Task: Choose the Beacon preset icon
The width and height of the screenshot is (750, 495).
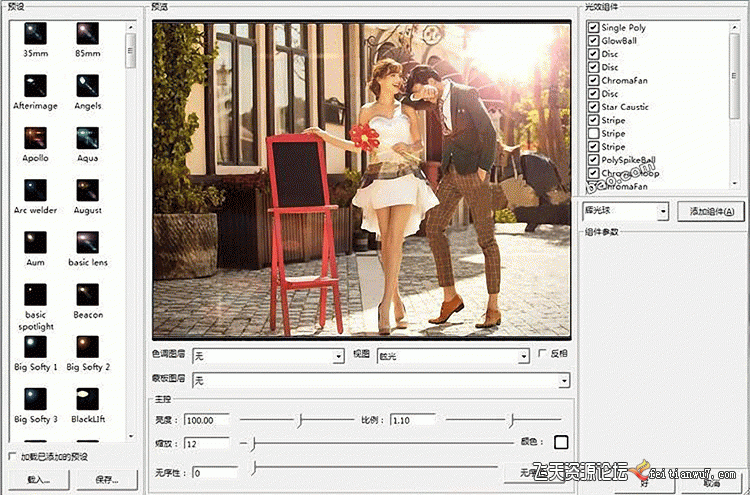Action: (x=87, y=296)
